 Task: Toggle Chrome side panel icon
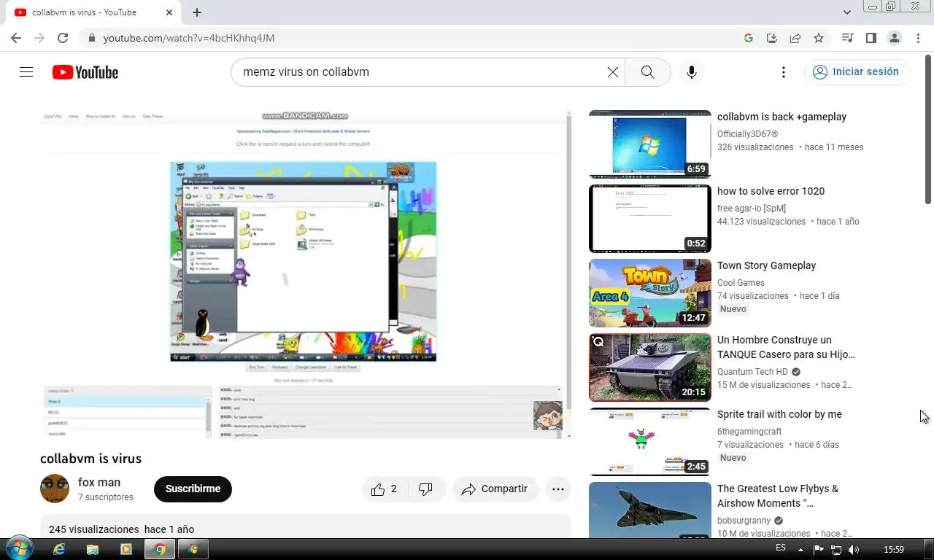(x=871, y=38)
